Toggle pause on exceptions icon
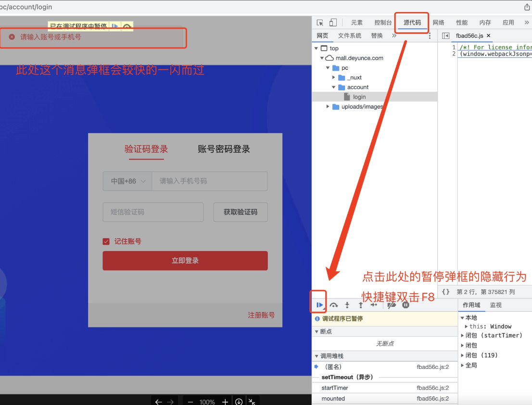Image resolution: width=532 pixels, height=405 pixels. tap(405, 305)
